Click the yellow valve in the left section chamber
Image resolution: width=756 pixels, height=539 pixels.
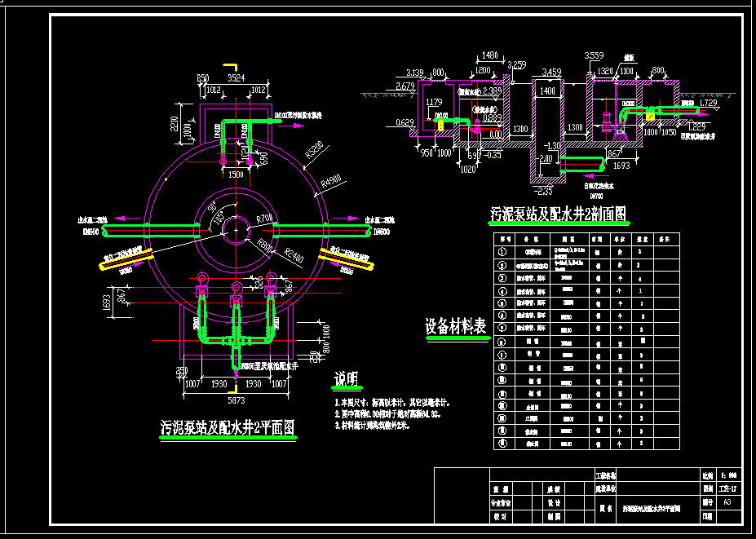pyautogui.click(x=441, y=126)
